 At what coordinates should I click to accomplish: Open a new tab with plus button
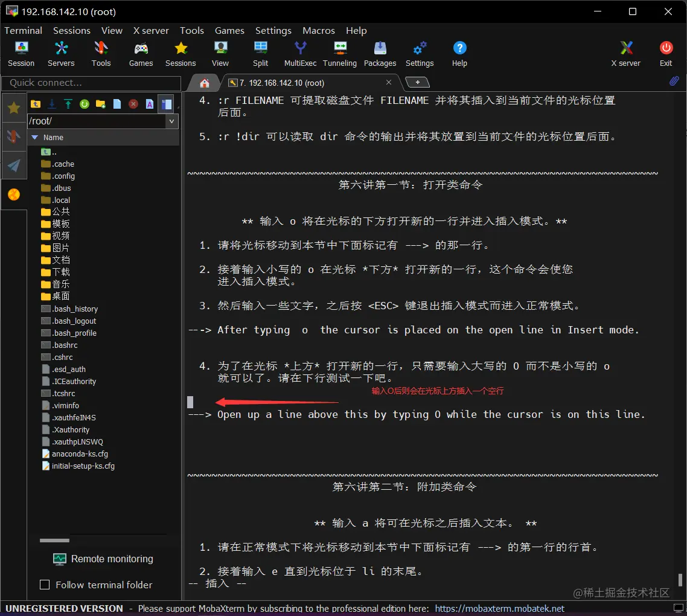point(418,82)
